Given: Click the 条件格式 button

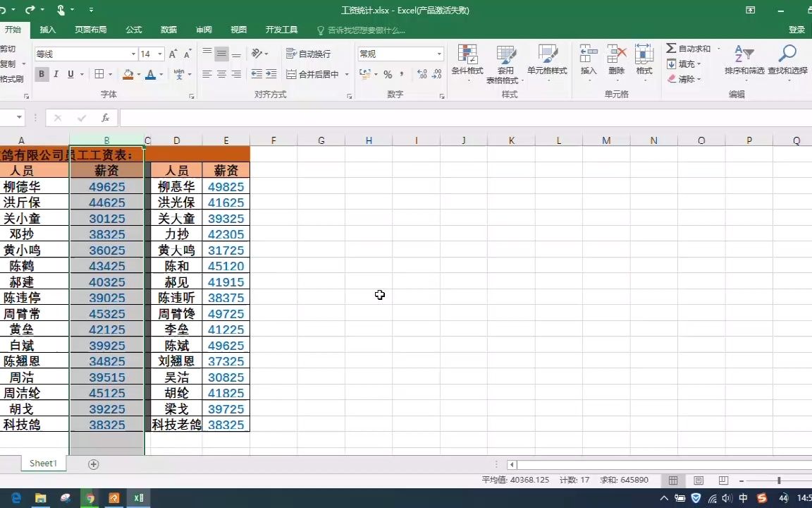Looking at the screenshot, I should point(467,62).
